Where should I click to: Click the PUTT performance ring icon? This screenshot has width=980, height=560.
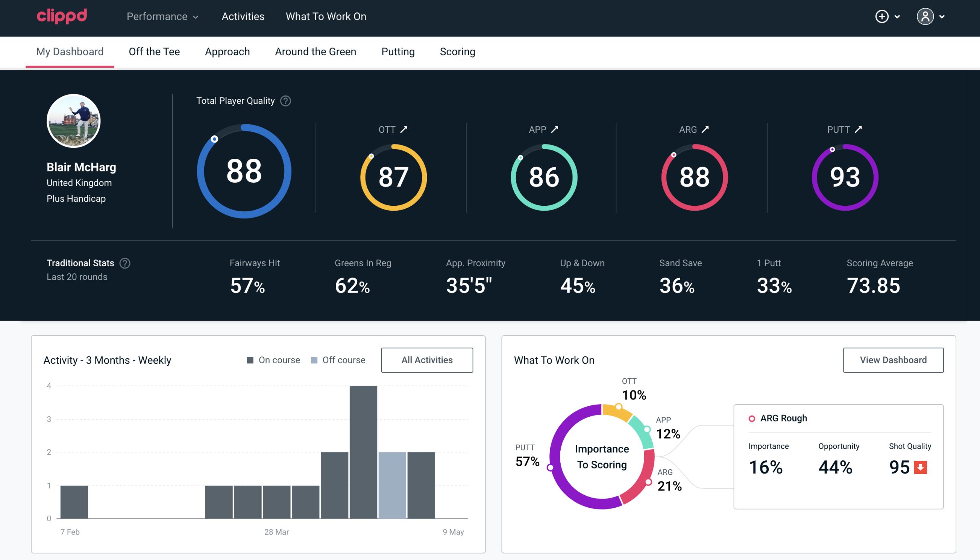pos(845,176)
